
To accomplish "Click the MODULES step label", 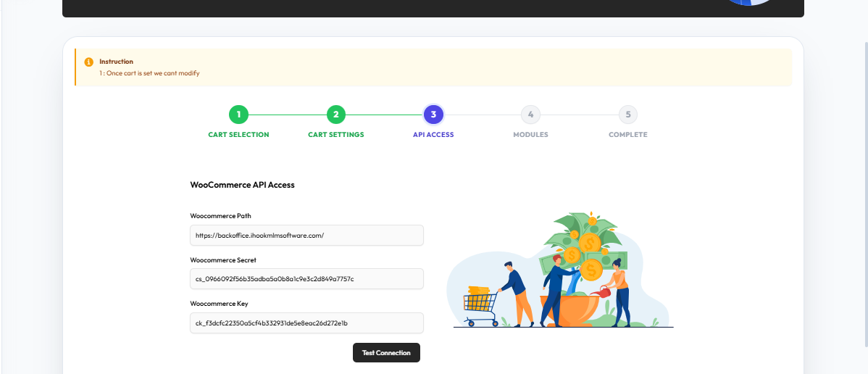I will (530, 135).
